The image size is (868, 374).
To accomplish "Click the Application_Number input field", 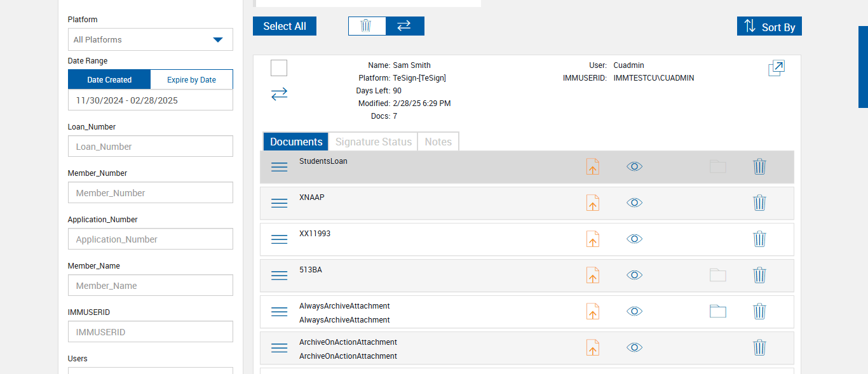I will click(x=151, y=239).
